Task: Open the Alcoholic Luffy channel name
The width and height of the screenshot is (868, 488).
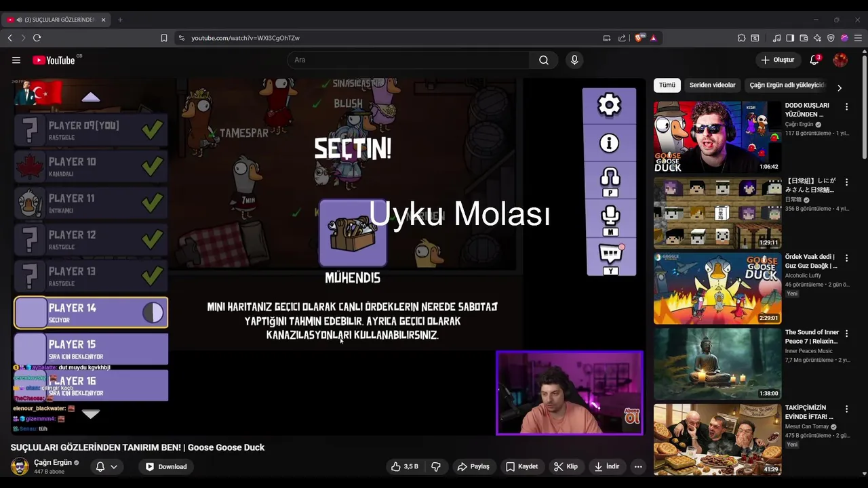Action: [803, 276]
